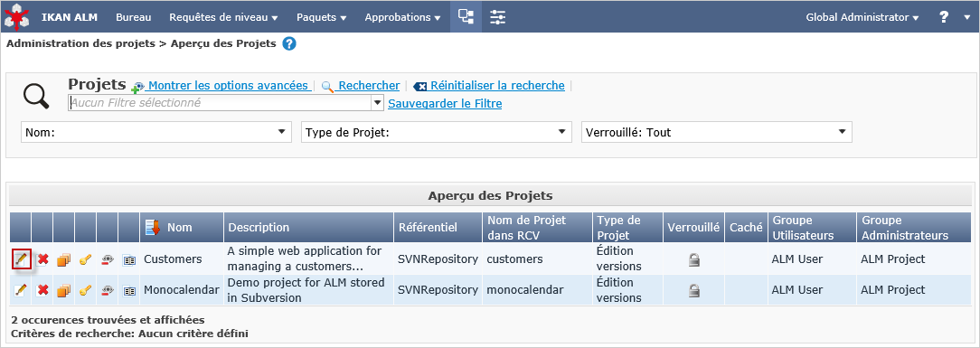Click the eye icon in the Monocalendar row
The width and height of the screenshot is (980, 348).
coord(108,290)
